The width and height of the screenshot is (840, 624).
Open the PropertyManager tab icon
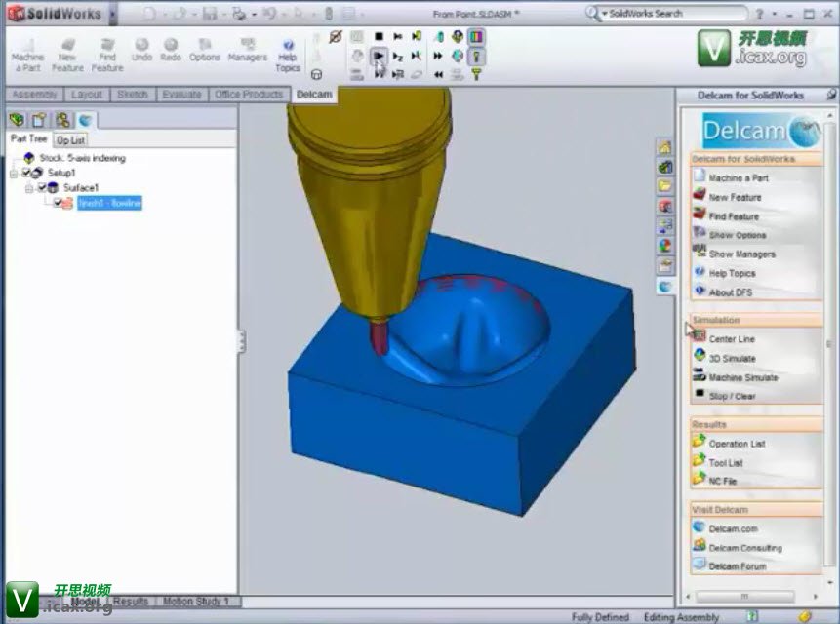[39, 119]
